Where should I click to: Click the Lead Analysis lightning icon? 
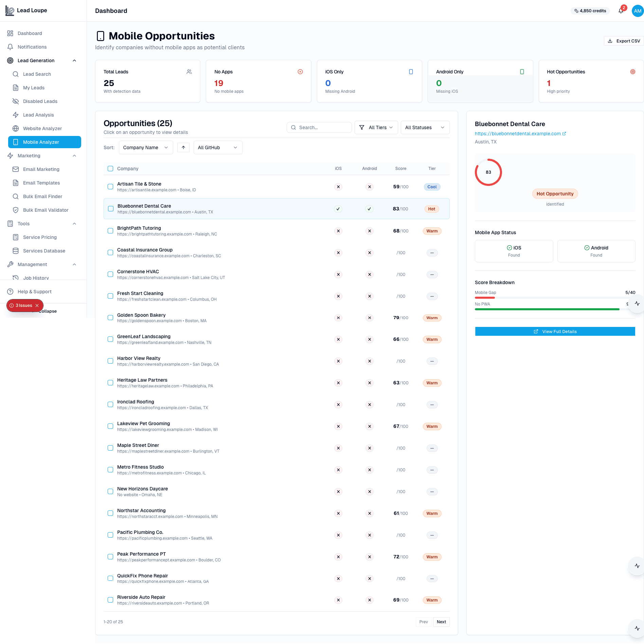[x=16, y=115]
